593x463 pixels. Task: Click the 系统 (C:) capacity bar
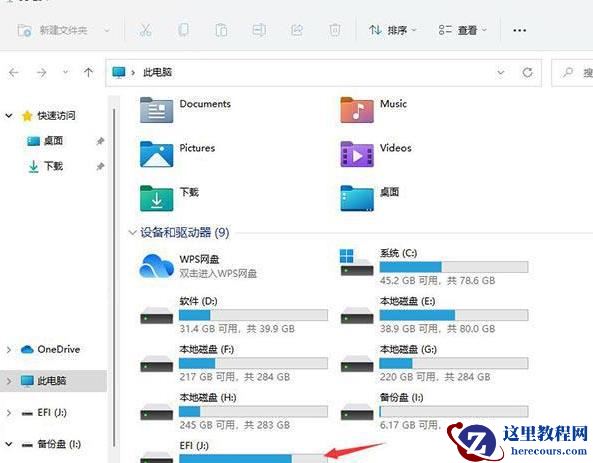tap(454, 267)
